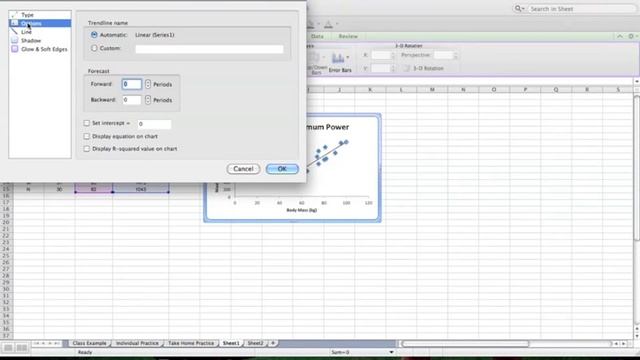This screenshot has height=360, width=640.
Task: Click the 3-D Rotation button
Action: 424,68
